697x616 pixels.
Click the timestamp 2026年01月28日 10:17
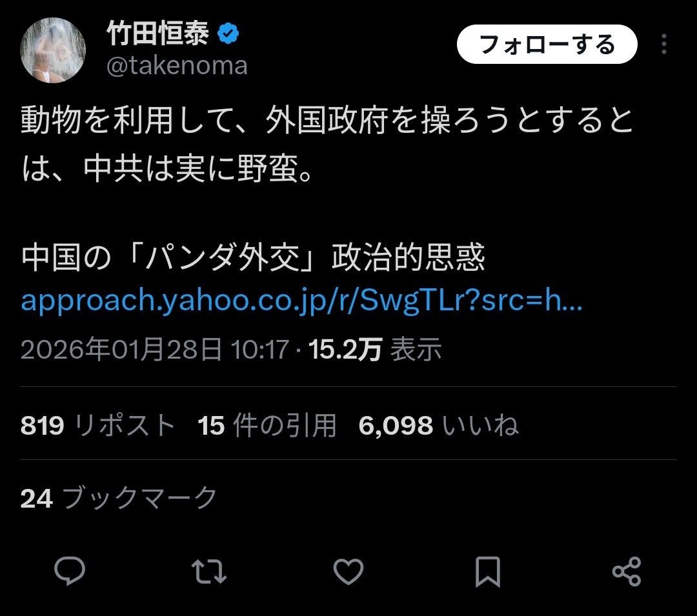[155, 350]
